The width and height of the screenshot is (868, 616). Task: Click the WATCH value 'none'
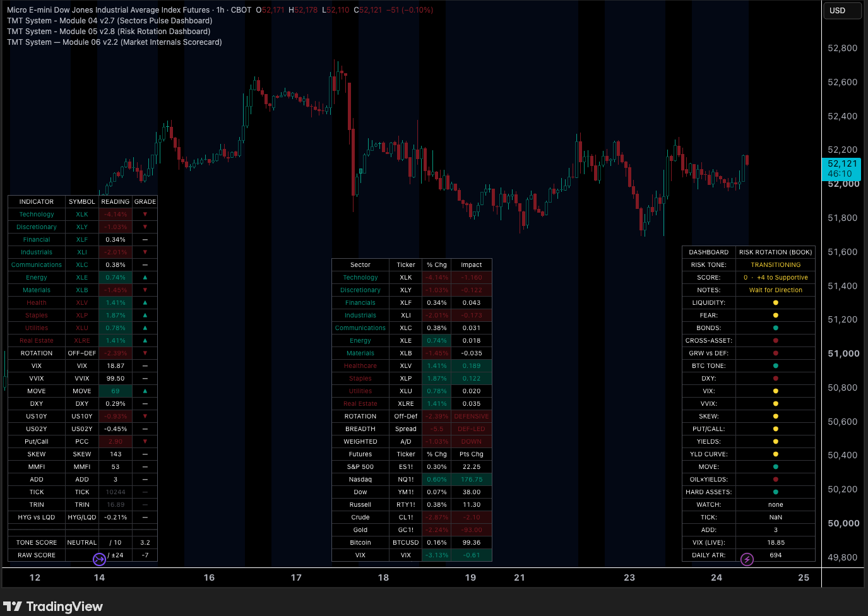pos(776,505)
